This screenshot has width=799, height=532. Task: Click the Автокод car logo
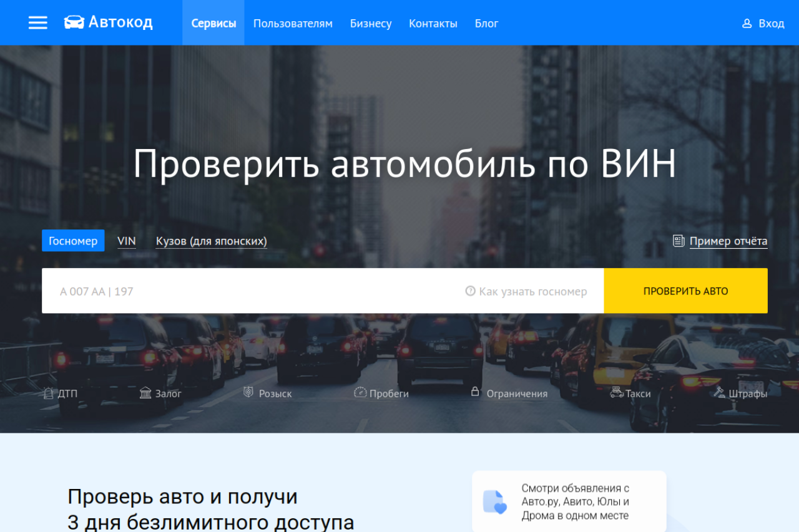[74, 23]
